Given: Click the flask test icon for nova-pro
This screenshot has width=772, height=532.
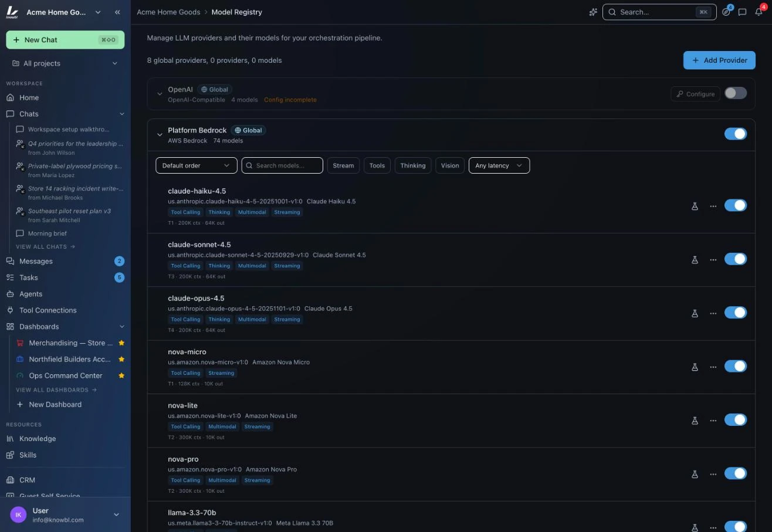Looking at the screenshot, I should 695,474.
